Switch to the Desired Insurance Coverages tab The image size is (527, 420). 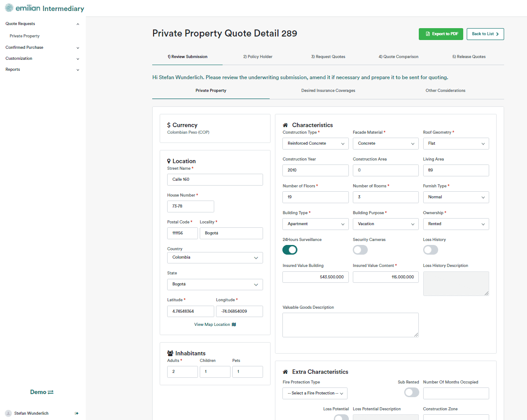[328, 91]
